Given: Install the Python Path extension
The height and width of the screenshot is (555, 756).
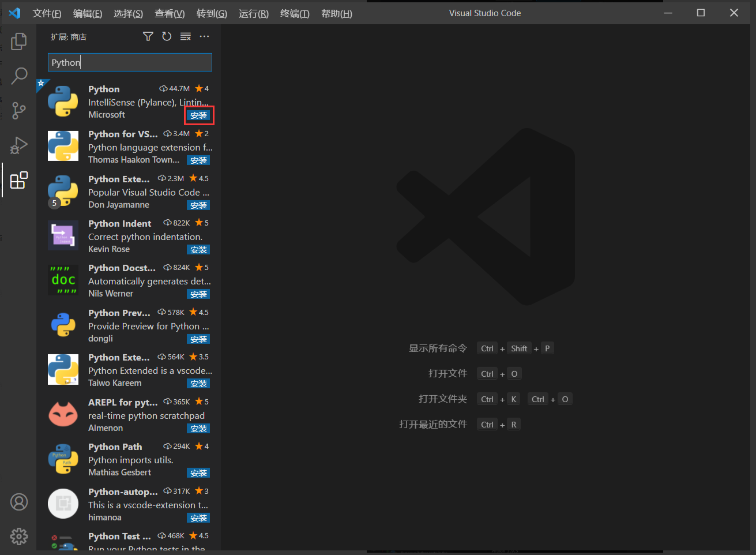Looking at the screenshot, I should (x=198, y=473).
